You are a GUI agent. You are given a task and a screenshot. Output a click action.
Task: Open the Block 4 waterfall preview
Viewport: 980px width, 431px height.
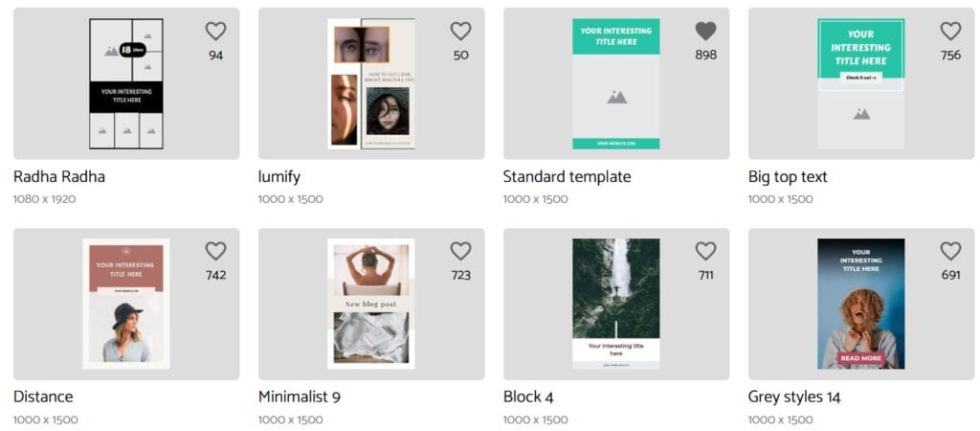(616, 304)
